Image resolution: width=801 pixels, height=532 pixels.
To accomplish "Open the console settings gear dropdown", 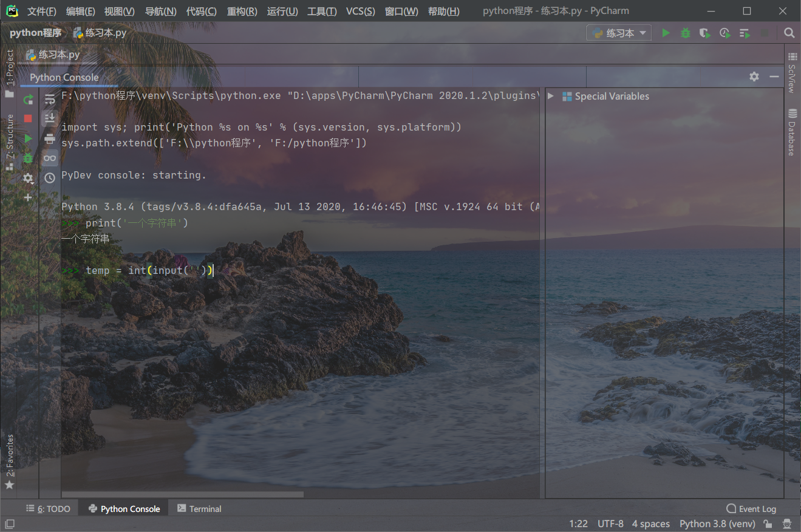I will (x=28, y=179).
